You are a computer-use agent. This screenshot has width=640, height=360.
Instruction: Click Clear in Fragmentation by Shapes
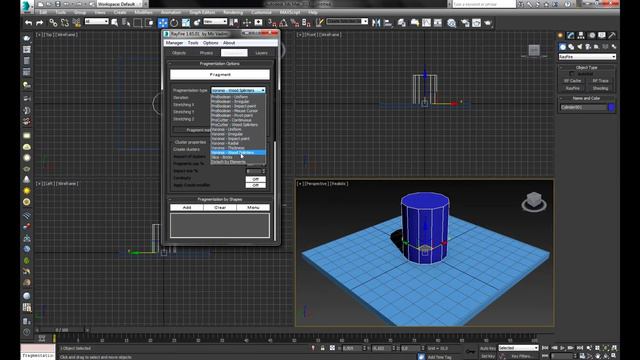point(220,207)
